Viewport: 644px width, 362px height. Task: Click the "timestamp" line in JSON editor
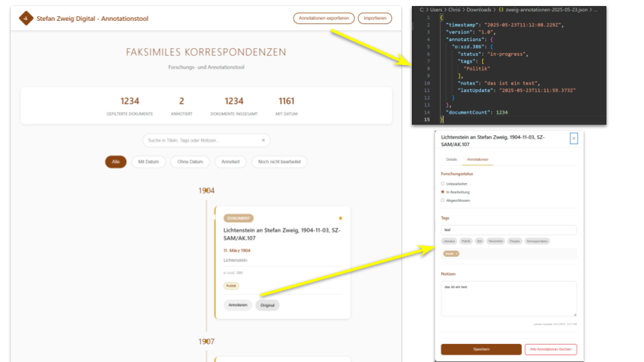pos(504,25)
